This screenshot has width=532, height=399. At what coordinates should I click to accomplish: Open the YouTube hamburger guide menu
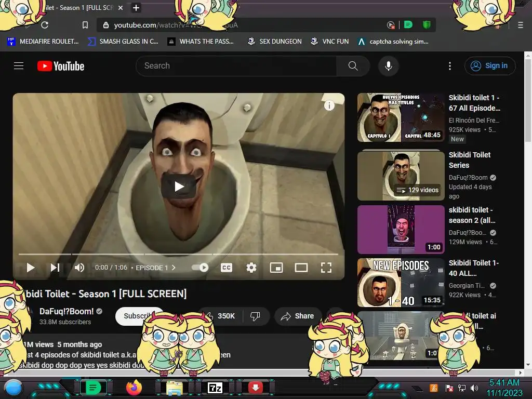[x=19, y=66]
